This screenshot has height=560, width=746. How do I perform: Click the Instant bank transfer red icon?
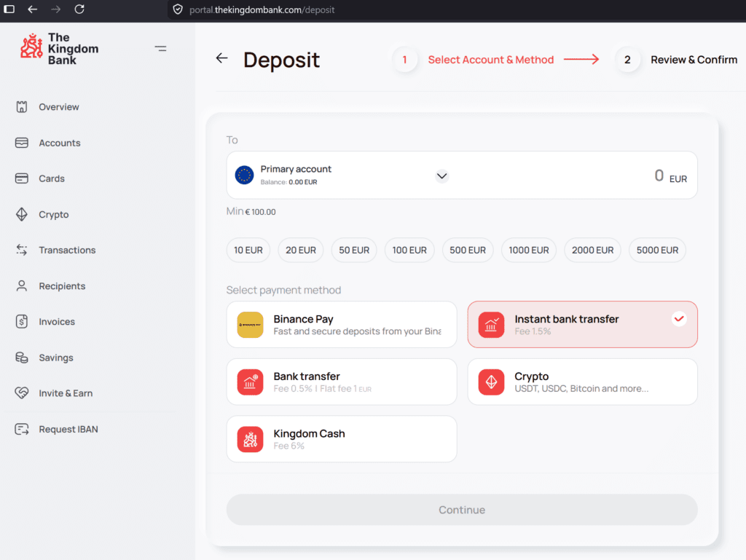pos(491,325)
